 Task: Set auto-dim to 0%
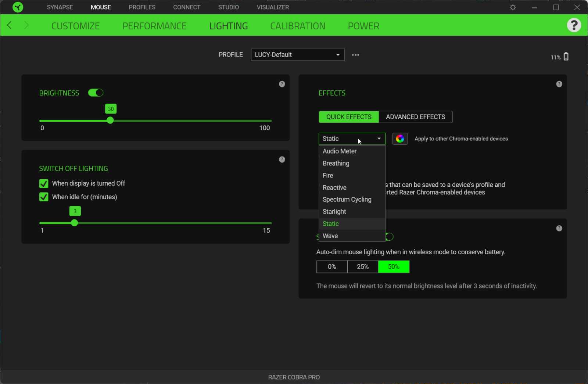332,267
